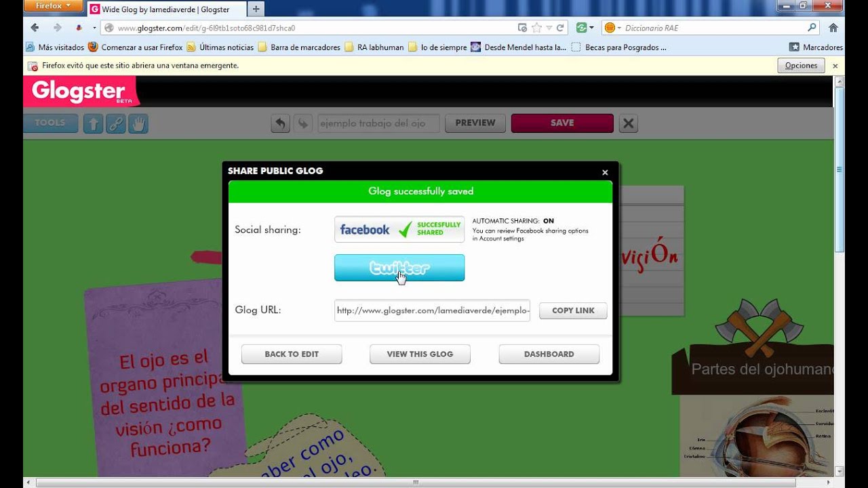Open the URL bar history dropdown arrow

[x=549, y=28]
